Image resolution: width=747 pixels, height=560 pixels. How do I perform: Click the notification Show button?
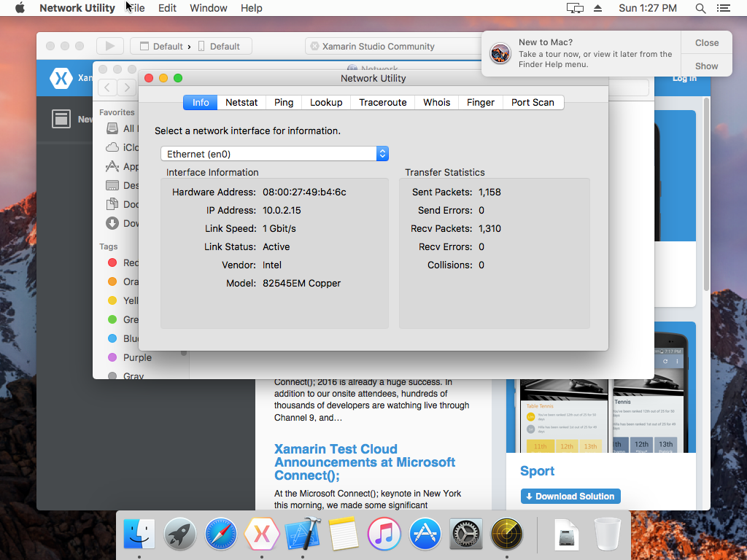point(706,66)
